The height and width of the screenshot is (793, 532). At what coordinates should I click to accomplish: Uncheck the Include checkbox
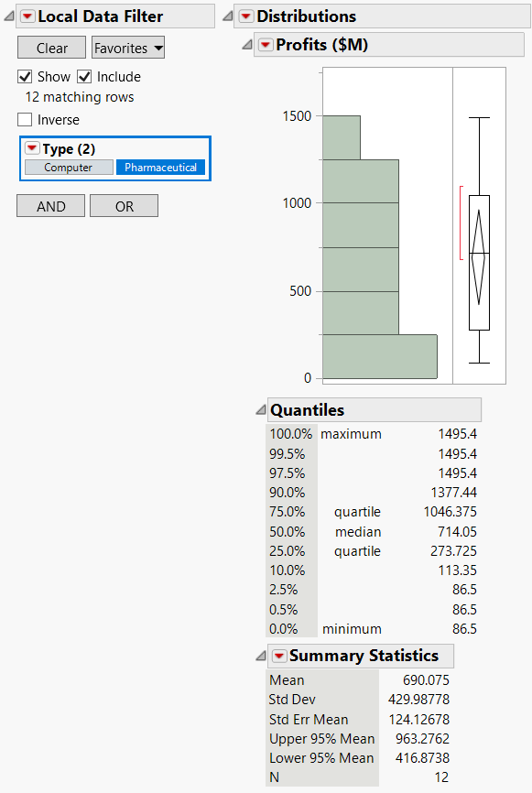click(84, 77)
